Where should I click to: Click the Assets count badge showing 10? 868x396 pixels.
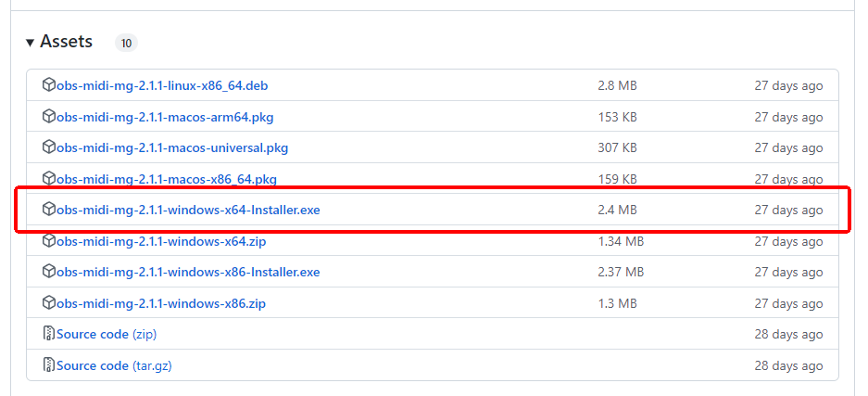126,43
